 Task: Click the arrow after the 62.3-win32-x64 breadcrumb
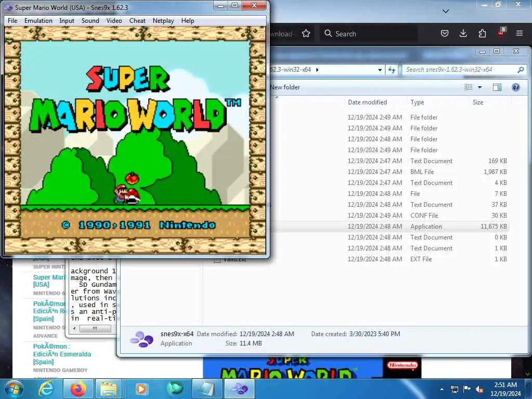[317, 70]
